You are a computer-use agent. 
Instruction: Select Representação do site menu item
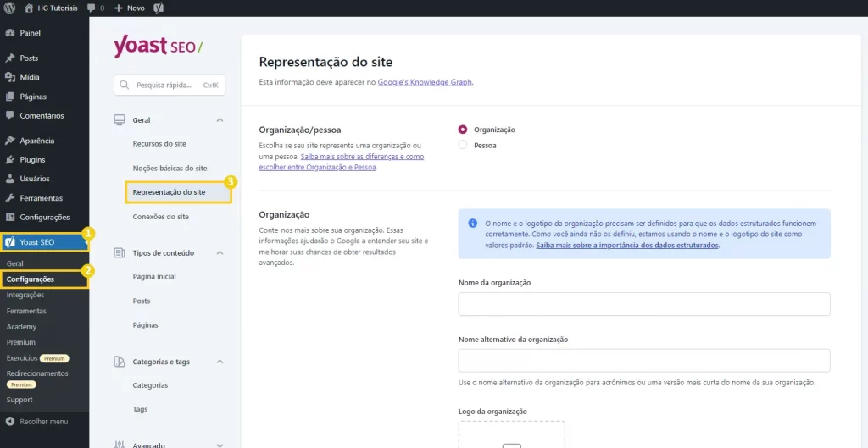coord(178,192)
